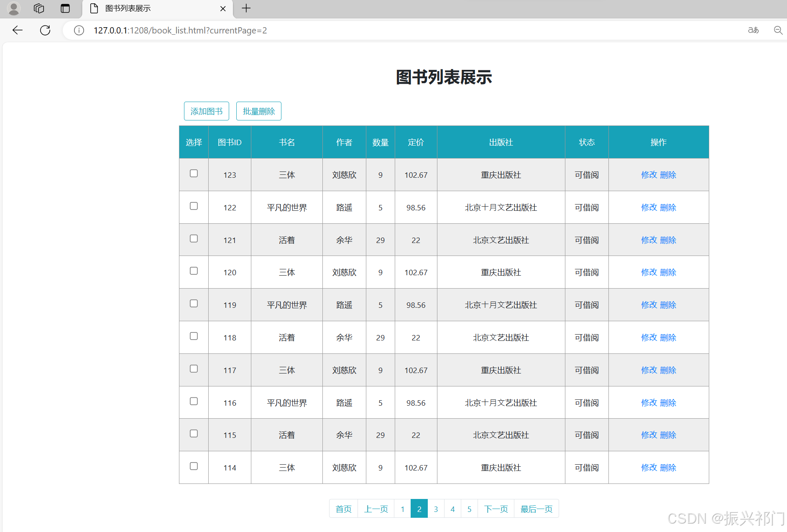Go to page 5
787x532 pixels.
470,509
